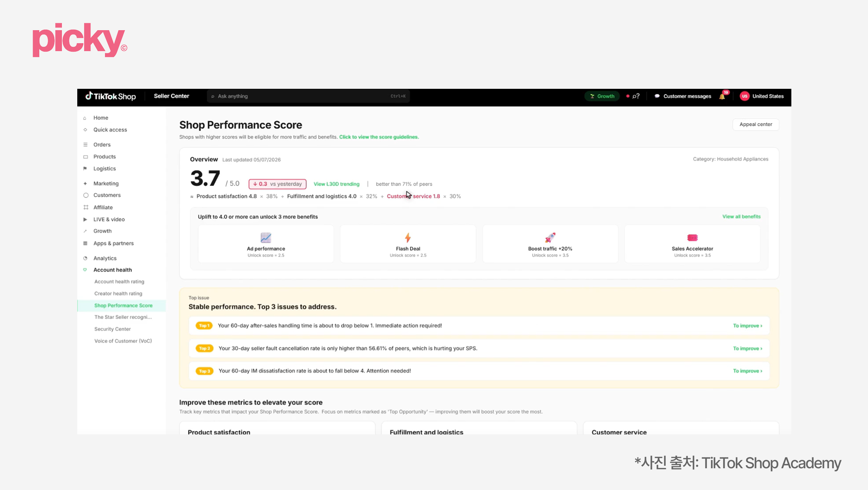The image size is (868, 490).
Task: Select Shop Performance Score submenu
Action: [x=121, y=305]
